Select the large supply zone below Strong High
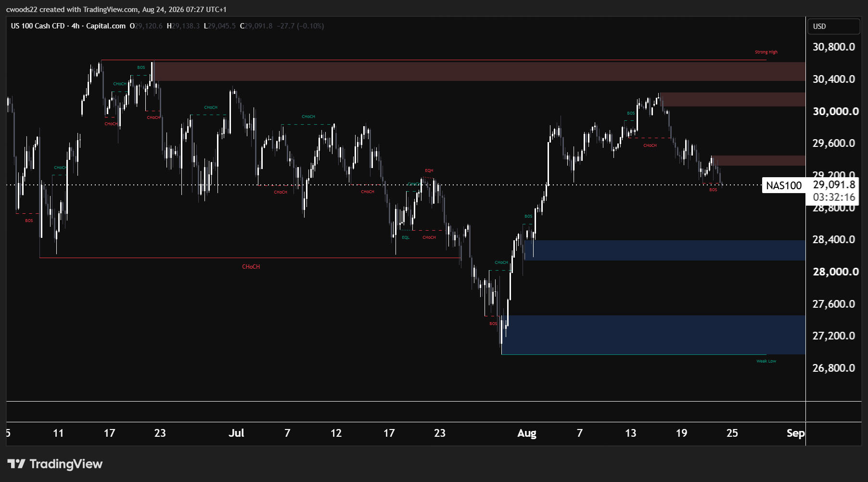 (x=479, y=71)
